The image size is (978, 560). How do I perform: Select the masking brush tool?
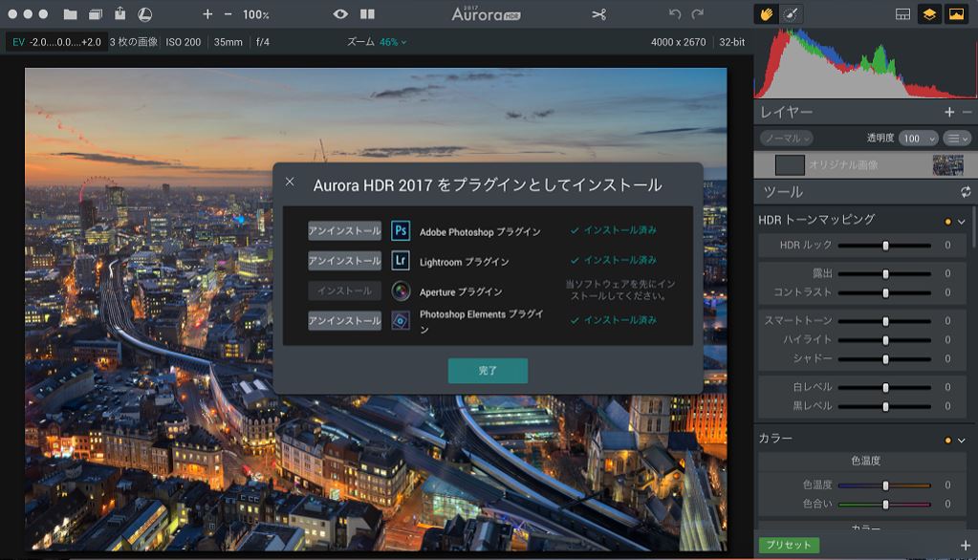791,13
